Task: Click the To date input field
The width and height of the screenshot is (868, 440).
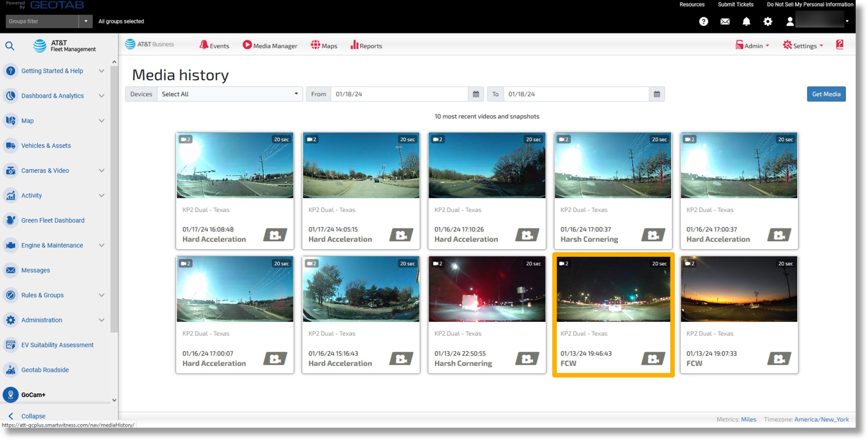Action: [x=576, y=94]
